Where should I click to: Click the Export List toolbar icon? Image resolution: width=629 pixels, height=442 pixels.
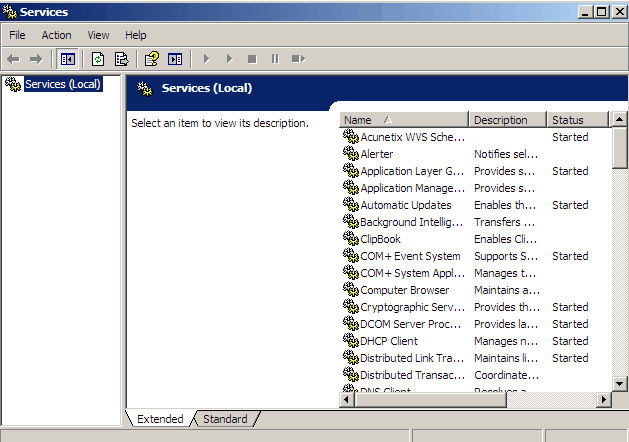pos(122,59)
